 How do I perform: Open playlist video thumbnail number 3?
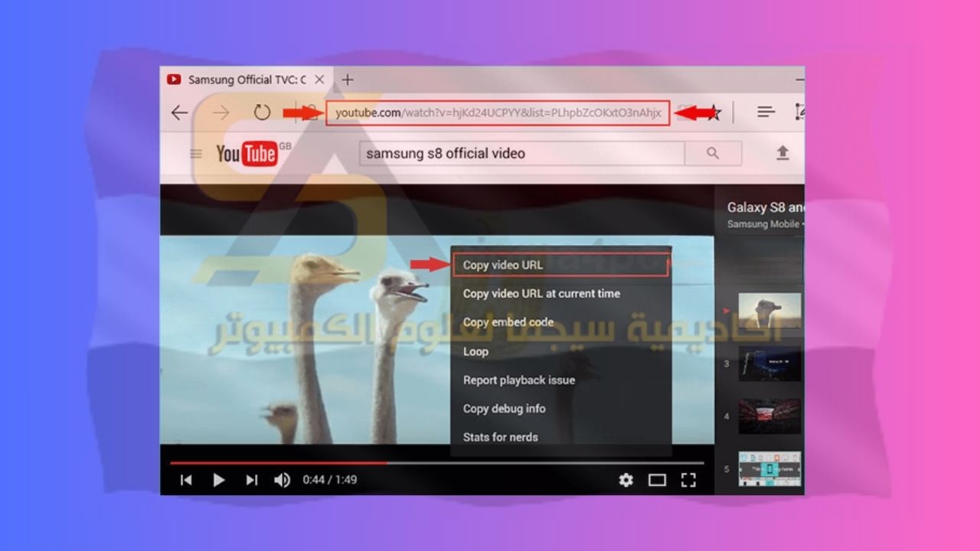(x=769, y=364)
